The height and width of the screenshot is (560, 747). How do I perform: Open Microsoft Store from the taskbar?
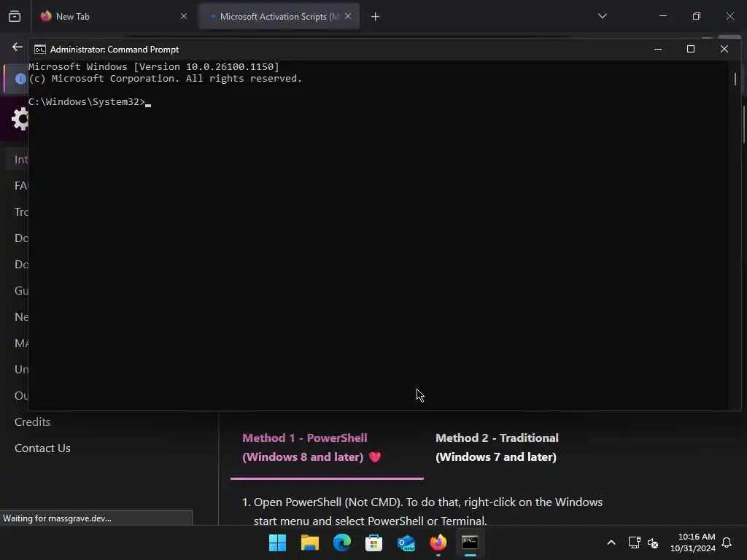(x=374, y=542)
